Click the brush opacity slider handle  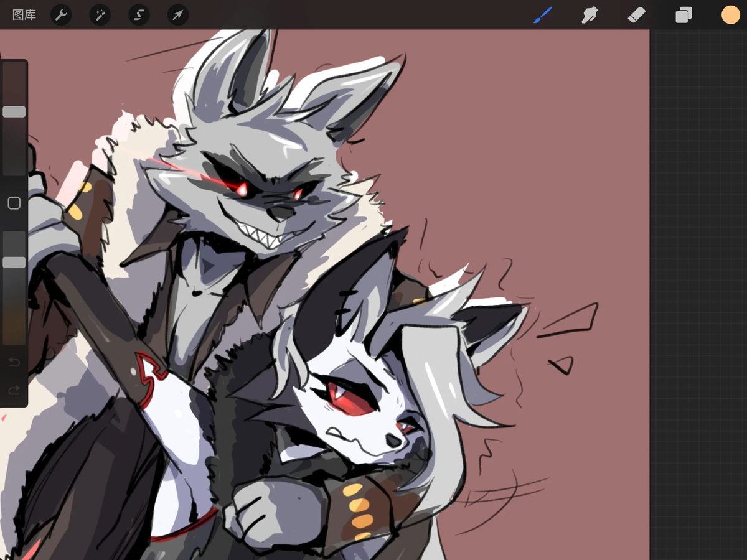(14, 263)
